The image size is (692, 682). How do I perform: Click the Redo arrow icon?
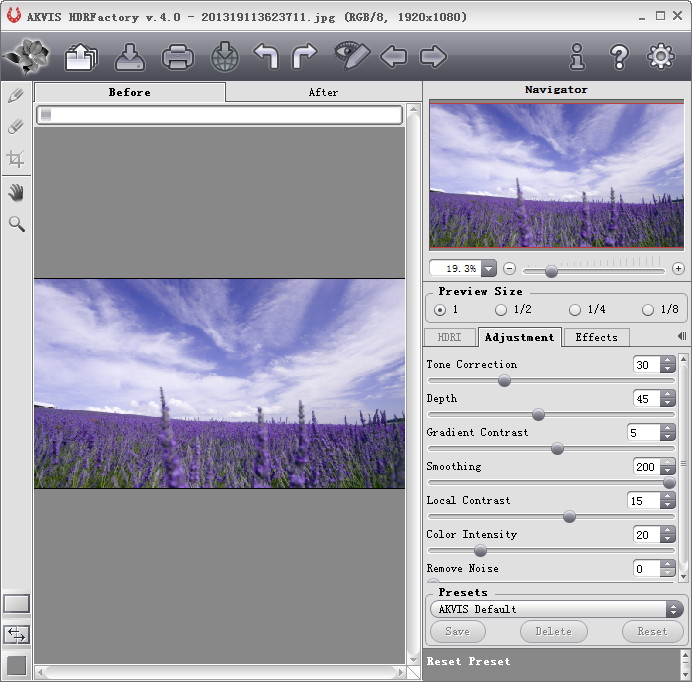coord(304,57)
